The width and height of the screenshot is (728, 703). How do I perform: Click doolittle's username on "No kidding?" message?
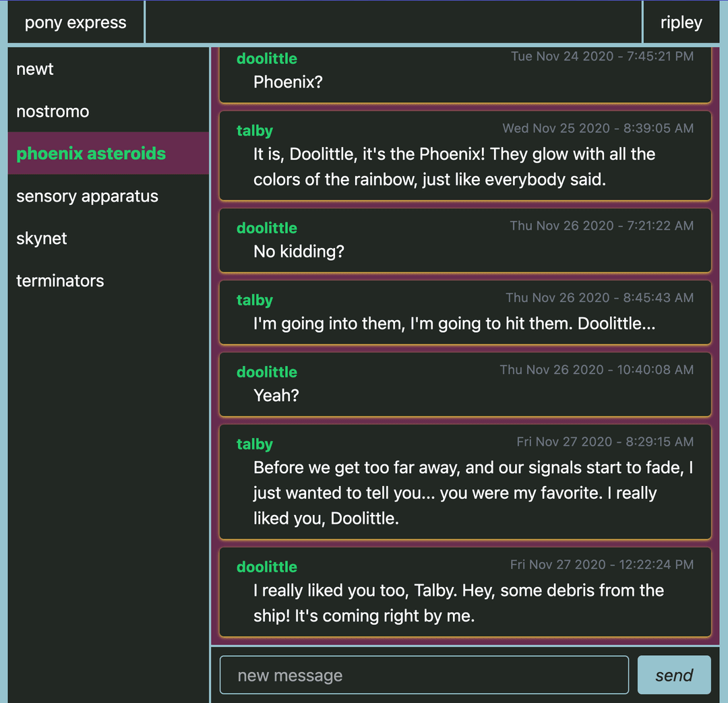pos(267,228)
